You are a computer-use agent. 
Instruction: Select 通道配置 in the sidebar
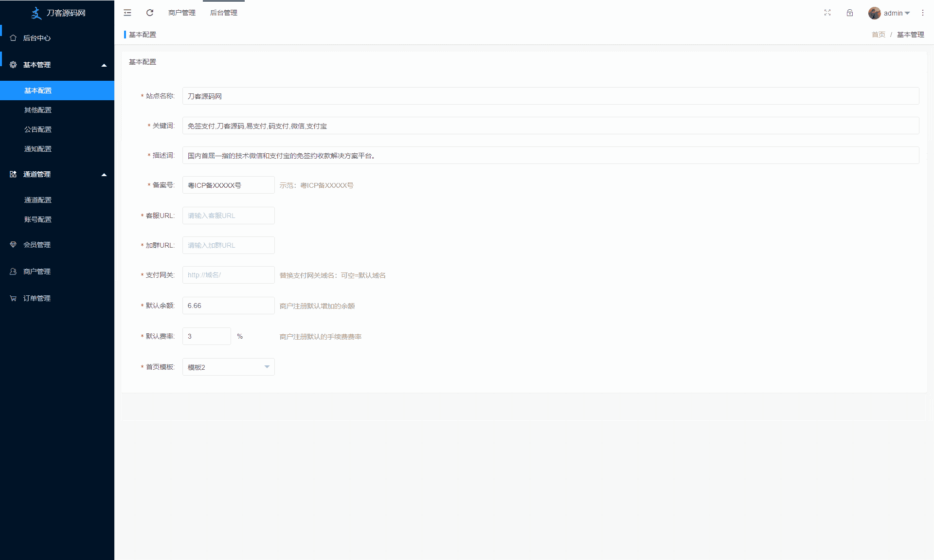(38, 200)
